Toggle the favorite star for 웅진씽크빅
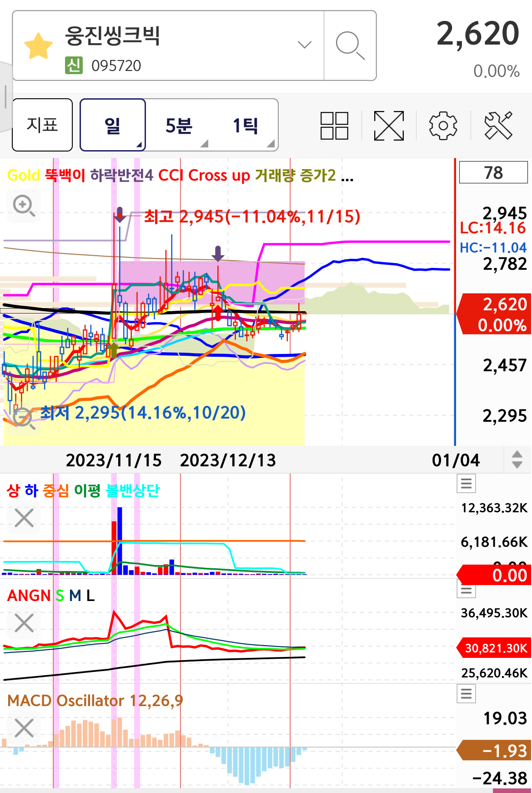The height and width of the screenshot is (793, 532). point(38,46)
